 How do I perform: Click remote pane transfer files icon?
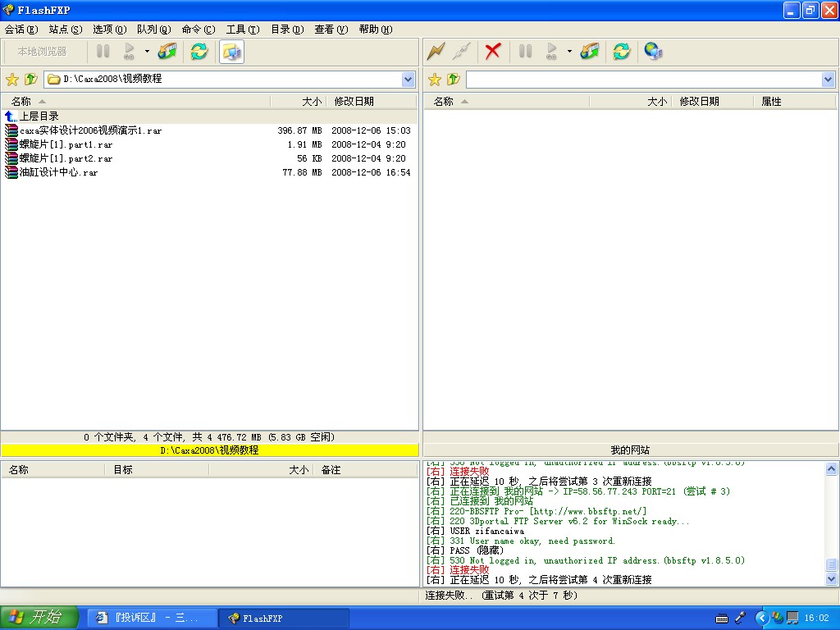pos(590,52)
